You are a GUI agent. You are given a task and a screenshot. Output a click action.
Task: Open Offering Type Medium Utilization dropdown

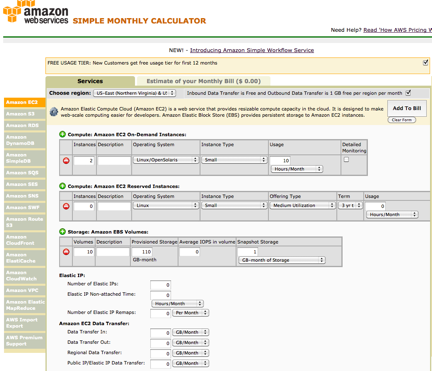(x=302, y=205)
